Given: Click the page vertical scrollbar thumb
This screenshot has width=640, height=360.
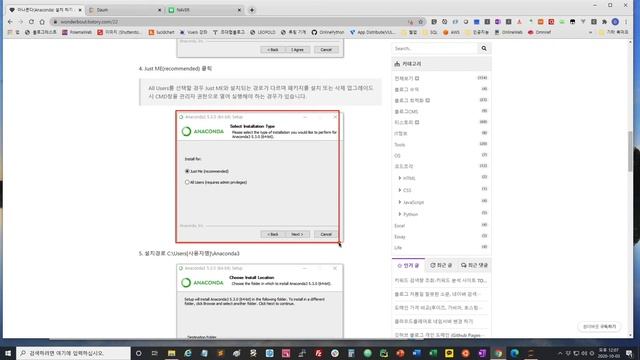Looking at the screenshot, I should coord(630,151).
